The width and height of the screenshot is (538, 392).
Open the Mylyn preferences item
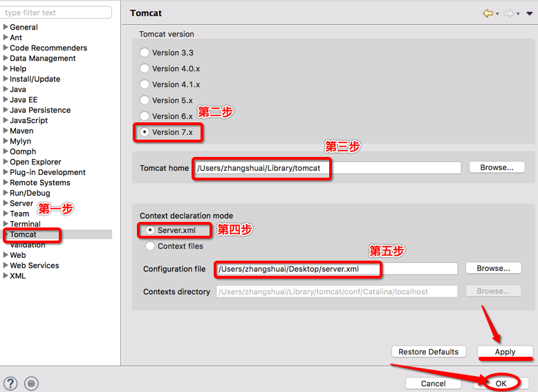click(x=21, y=141)
